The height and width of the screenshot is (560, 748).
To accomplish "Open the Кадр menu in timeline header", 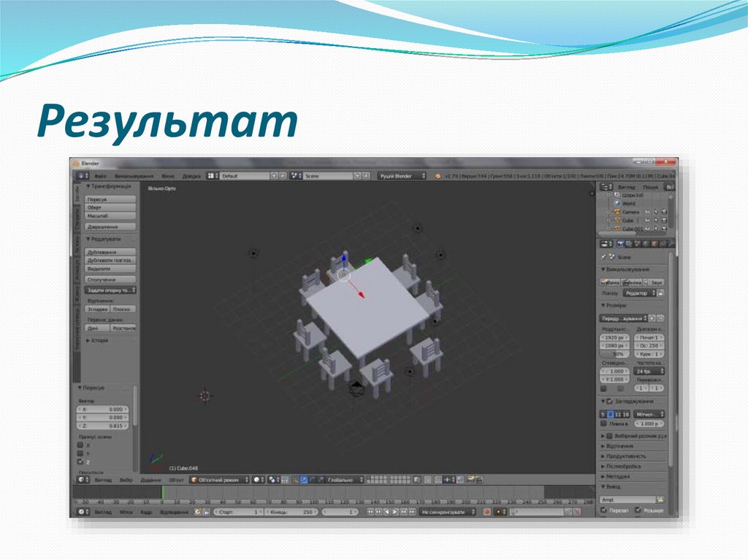I will point(146,512).
